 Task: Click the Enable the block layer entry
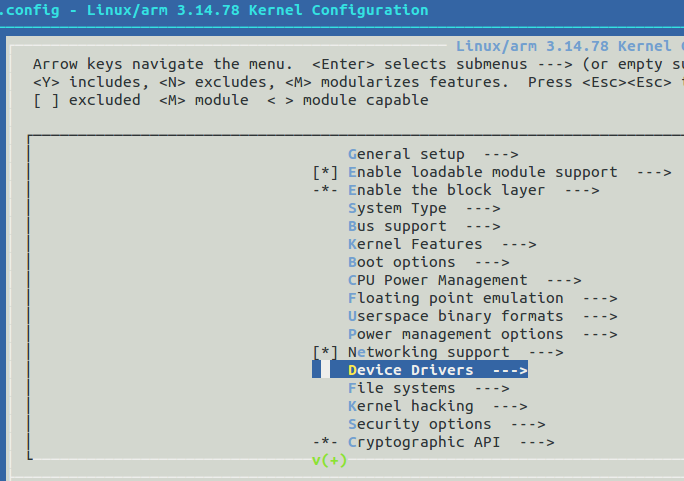pos(446,190)
